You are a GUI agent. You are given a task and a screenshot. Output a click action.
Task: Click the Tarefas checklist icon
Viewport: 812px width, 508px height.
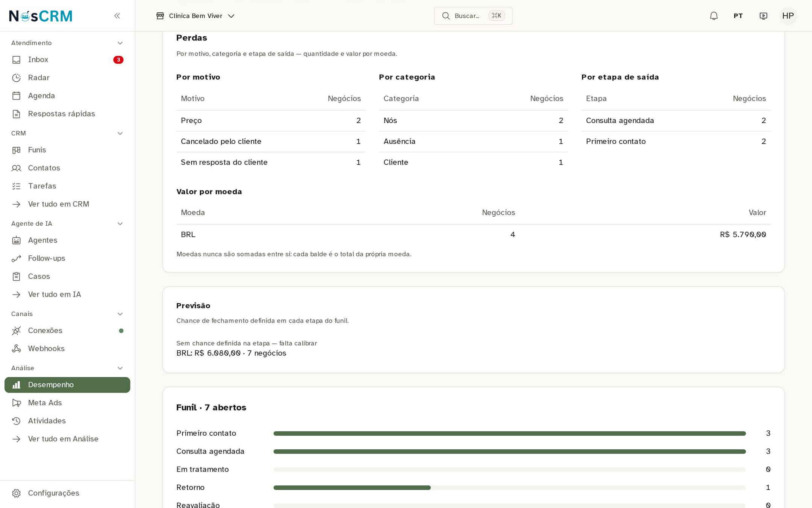16,186
